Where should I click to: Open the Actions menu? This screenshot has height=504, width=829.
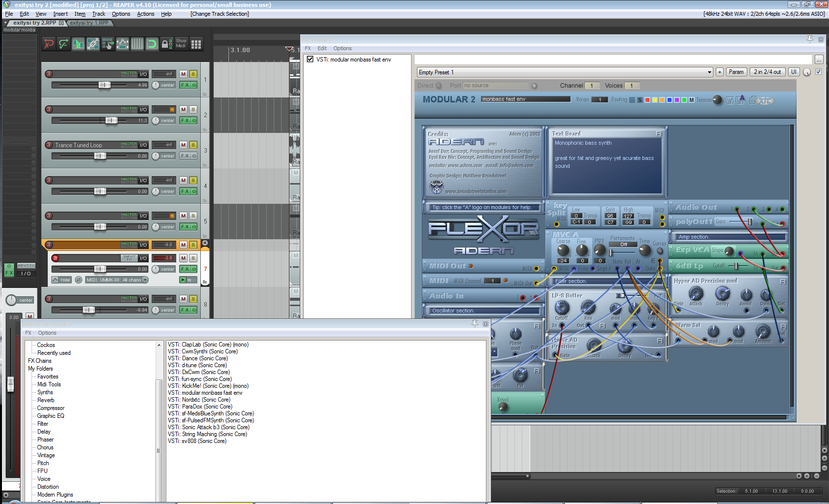[145, 14]
